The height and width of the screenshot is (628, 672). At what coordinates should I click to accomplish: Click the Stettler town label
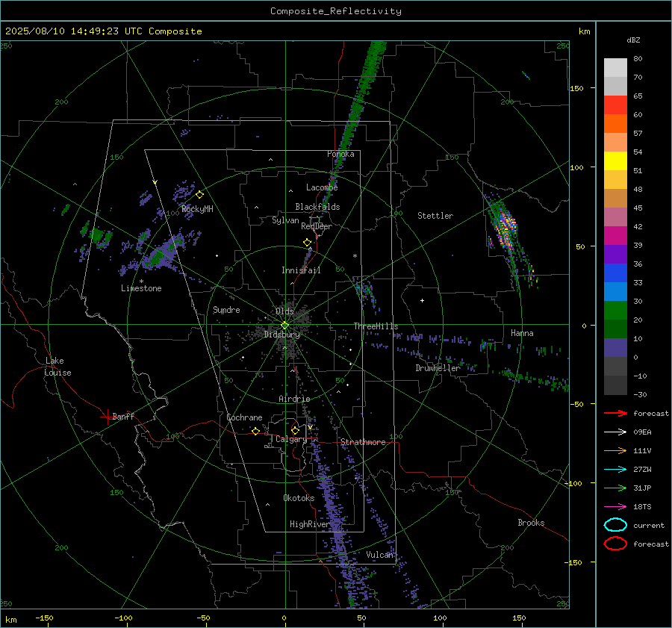point(435,216)
